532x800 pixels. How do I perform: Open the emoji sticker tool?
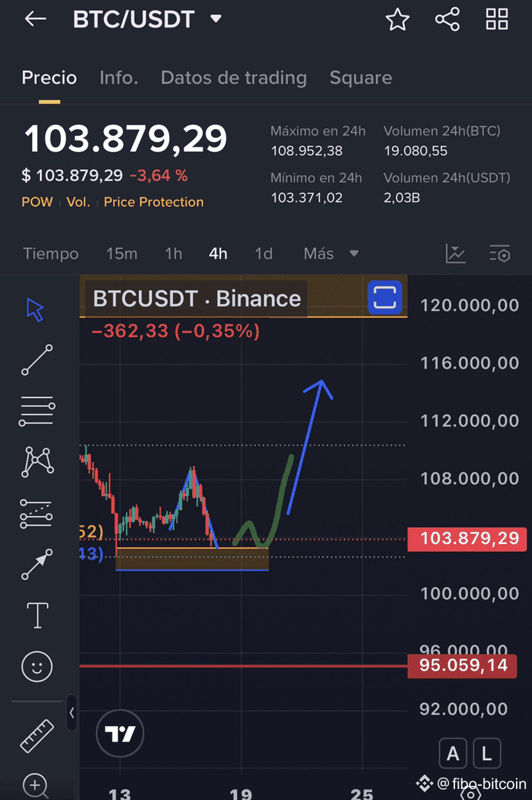click(37, 666)
